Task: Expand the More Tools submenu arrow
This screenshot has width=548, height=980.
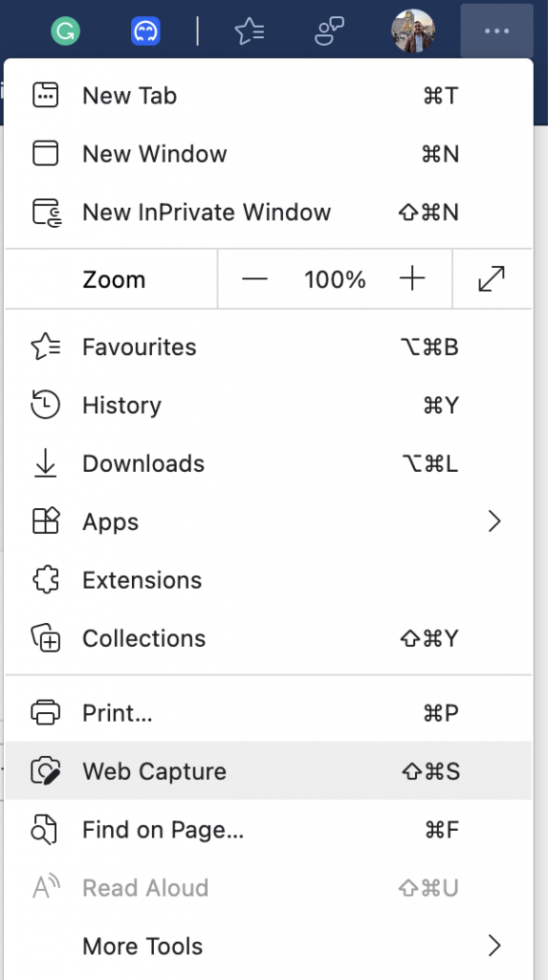Action: [494, 947]
